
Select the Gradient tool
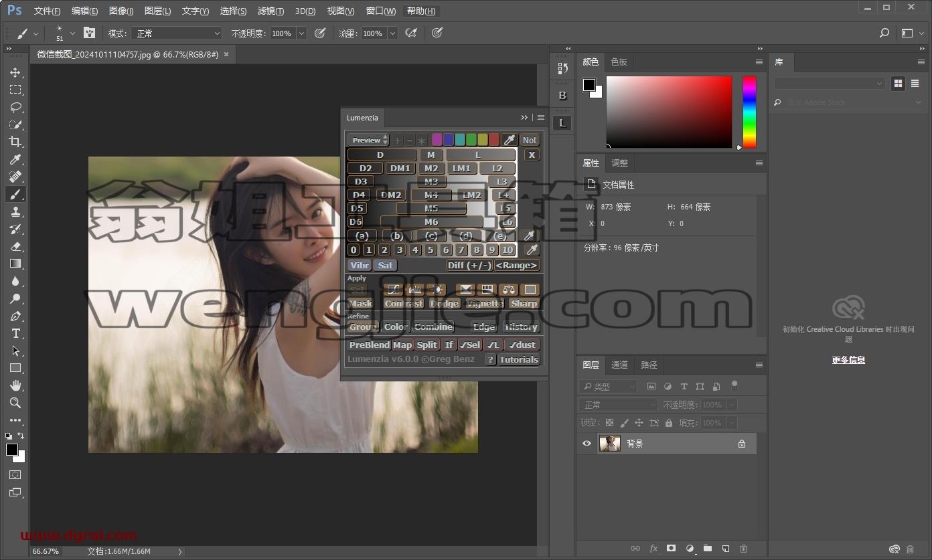pyautogui.click(x=15, y=264)
